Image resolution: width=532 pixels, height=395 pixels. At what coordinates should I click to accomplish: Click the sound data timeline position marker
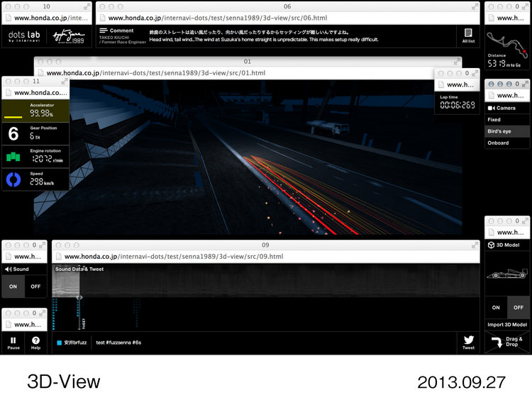(x=79, y=297)
